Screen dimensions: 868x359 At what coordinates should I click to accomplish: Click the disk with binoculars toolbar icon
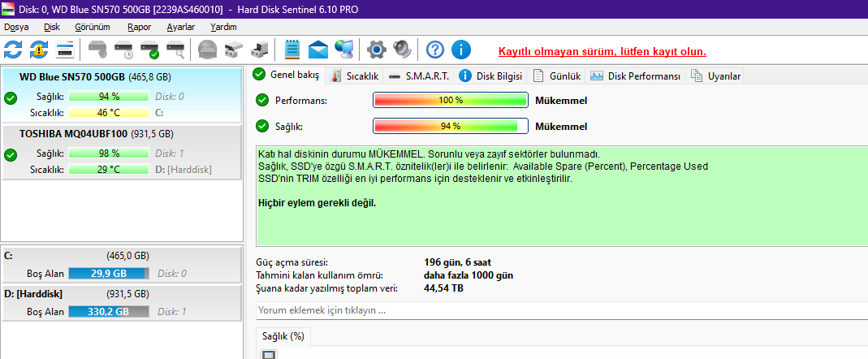234,50
